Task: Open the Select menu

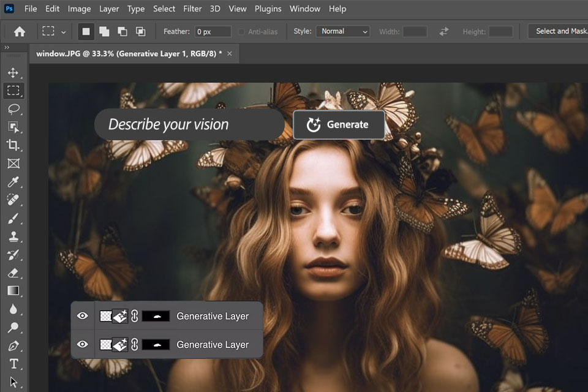Action: coord(164,9)
